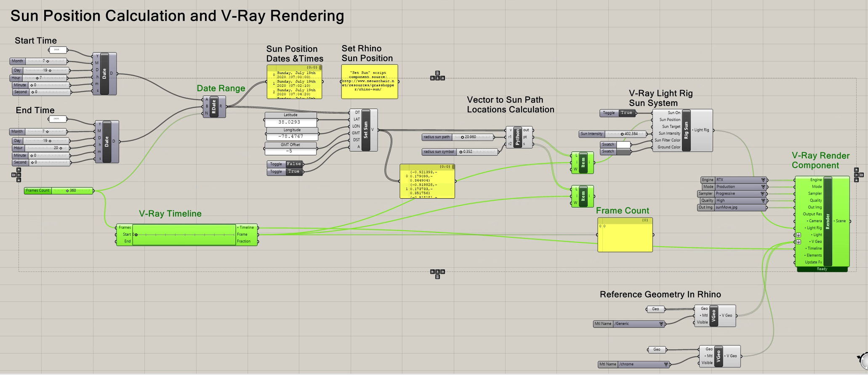This screenshot has width=868, height=375.
Task: Click the flatten arrow beside V Geo input
Action: click(798, 242)
